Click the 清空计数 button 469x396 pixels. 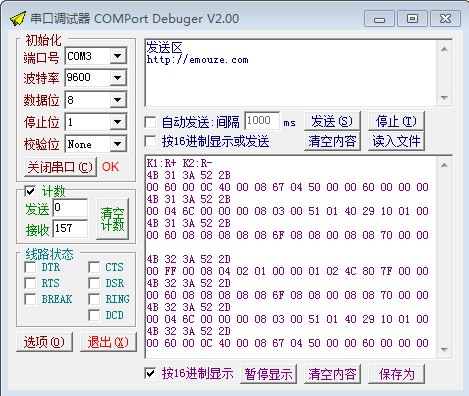(x=112, y=219)
